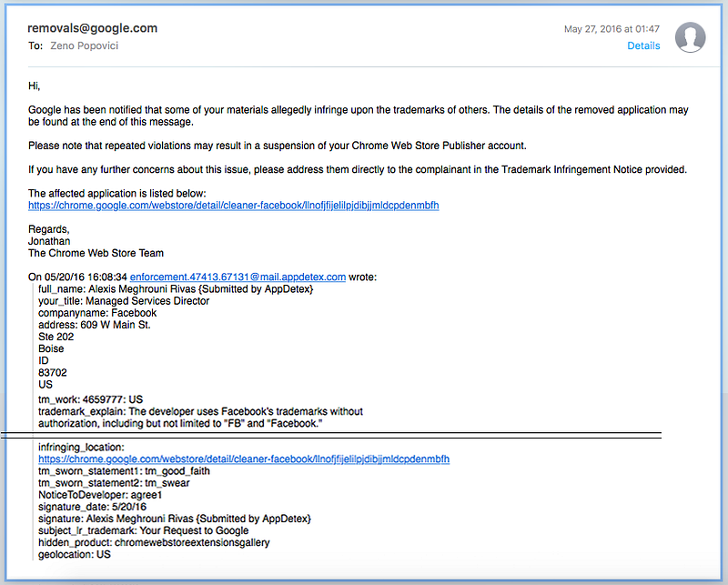Image resolution: width=728 pixels, height=585 pixels.
Task: Click the 'Hi,' greeting line
Action: click(35, 86)
